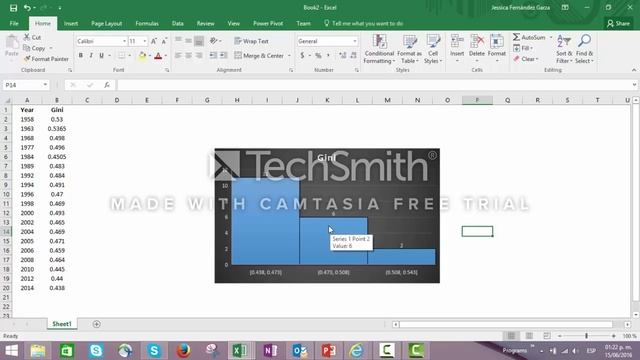This screenshot has width=640, height=360.
Task: Decrease font size with the smaller A icon
Action: click(x=164, y=41)
